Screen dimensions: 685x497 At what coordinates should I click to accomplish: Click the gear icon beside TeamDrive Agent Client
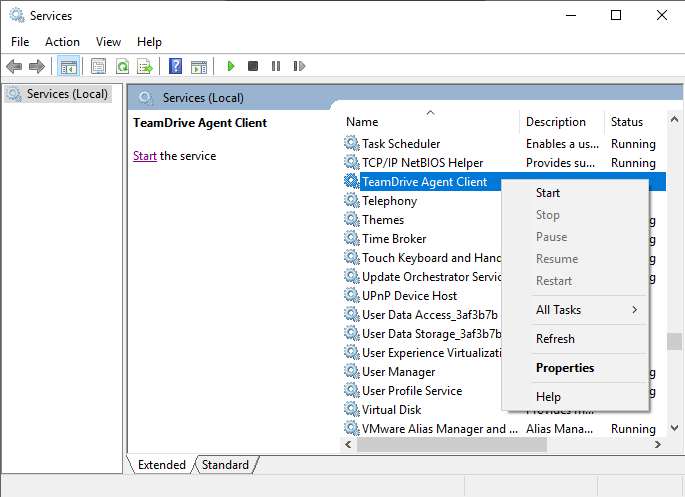pos(351,181)
